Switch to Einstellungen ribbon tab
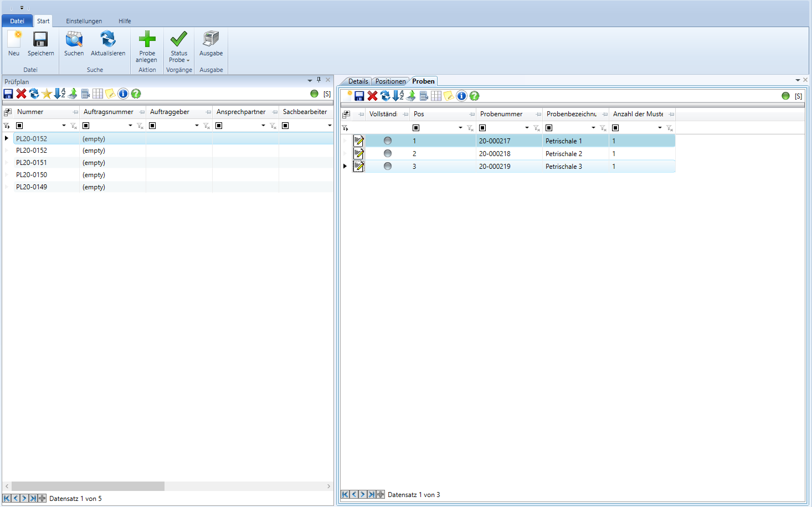812x507 pixels. coord(84,21)
